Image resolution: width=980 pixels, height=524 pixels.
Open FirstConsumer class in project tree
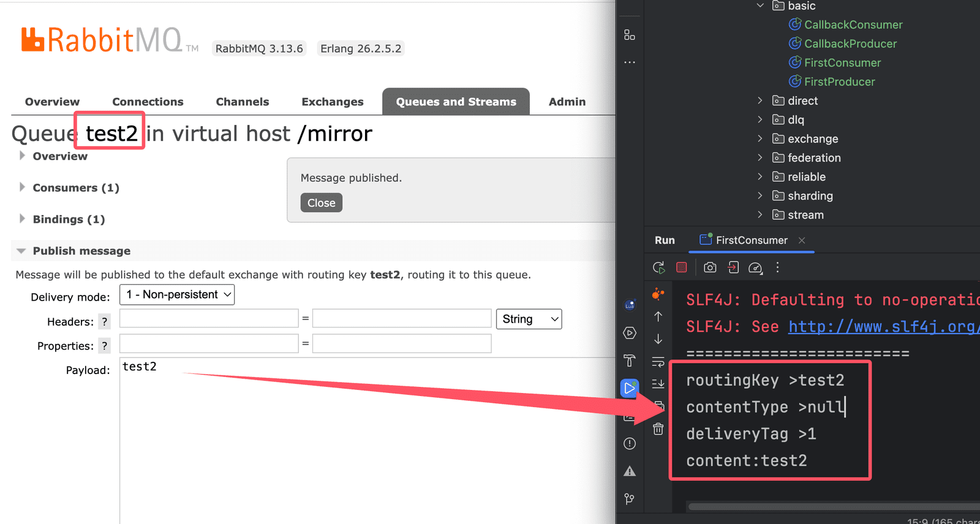[835, 62]
